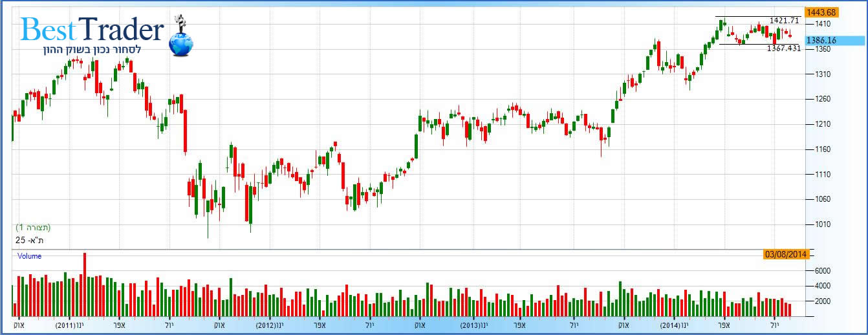Click the 1367.431 support level label
This screenshot has height=335, width=868.
tap(784, 49)
